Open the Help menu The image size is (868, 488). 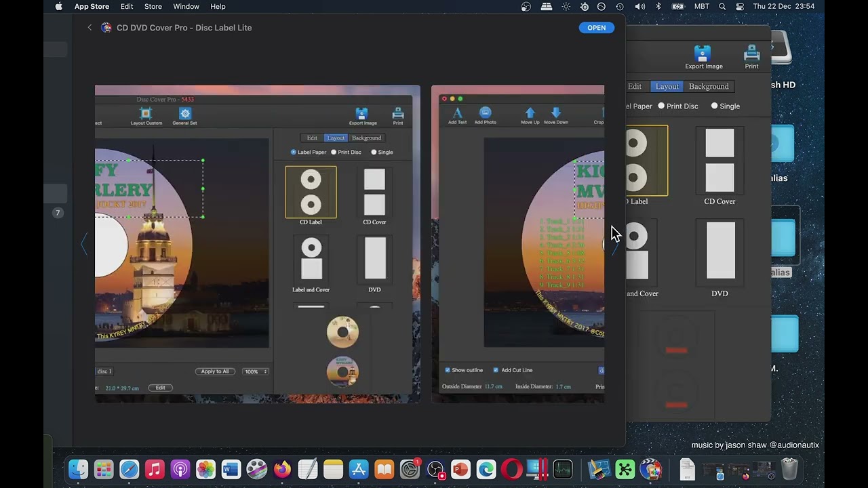tap(218, 7)
